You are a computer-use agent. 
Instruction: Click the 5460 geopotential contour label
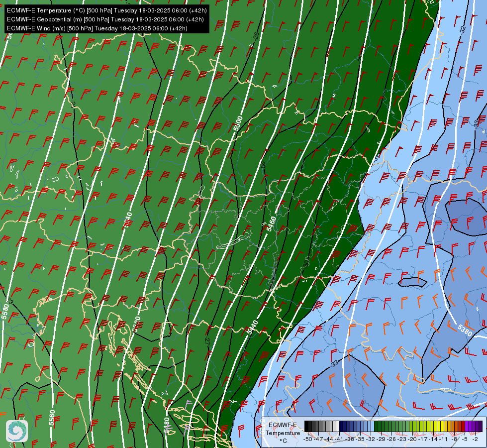point(271,224)
